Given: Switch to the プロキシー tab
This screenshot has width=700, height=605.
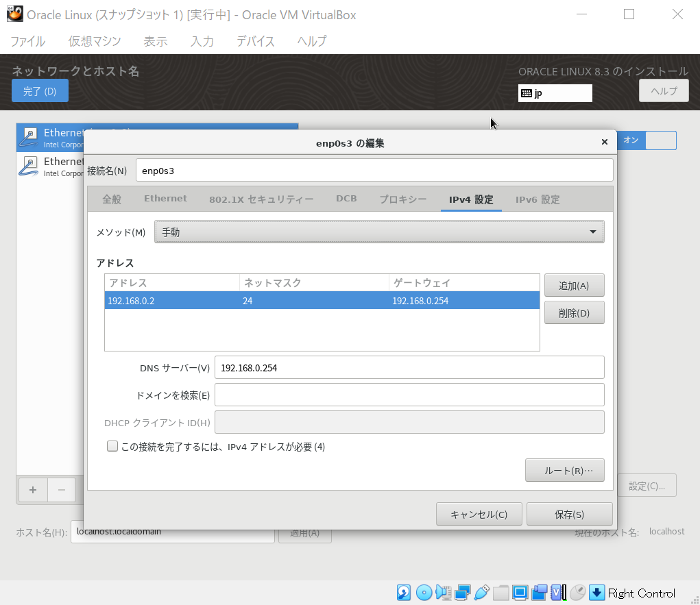Looking at the screenshot, I should point(403,199).
